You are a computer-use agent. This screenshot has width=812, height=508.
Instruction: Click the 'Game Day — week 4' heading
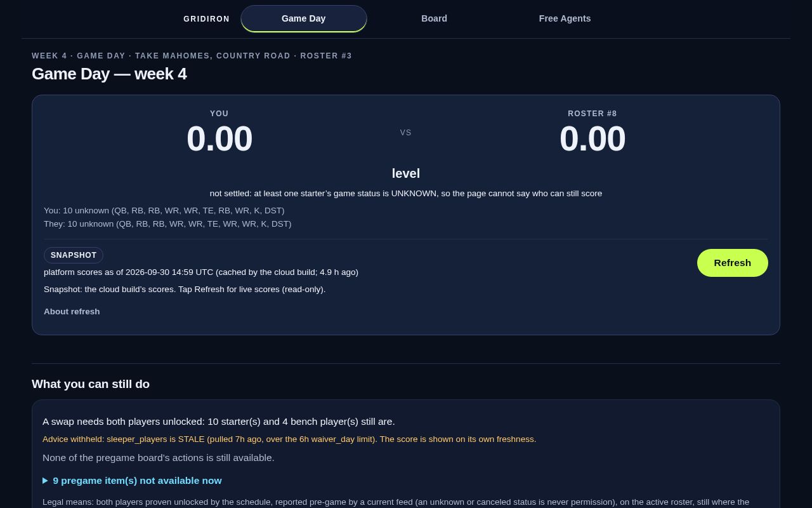tap(109, 74)
